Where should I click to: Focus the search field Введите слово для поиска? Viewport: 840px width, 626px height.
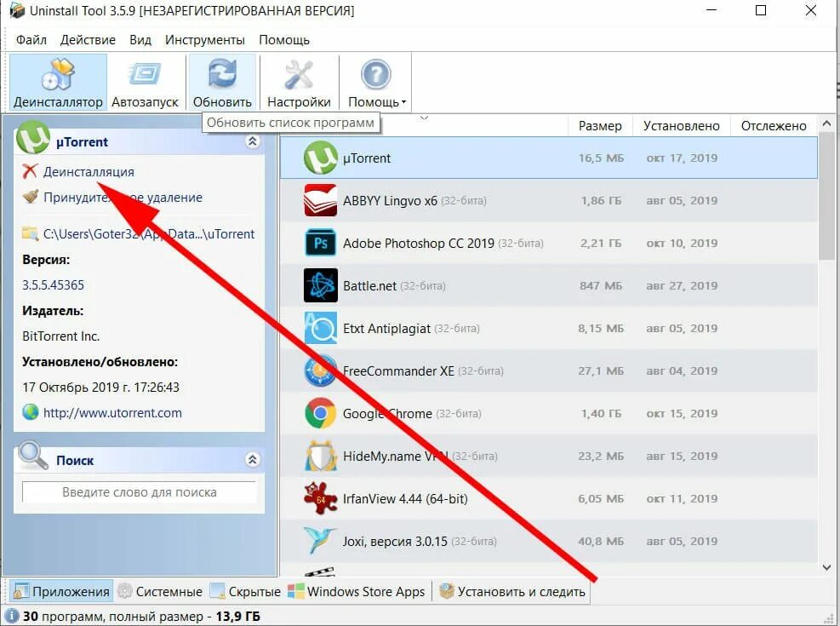click(140, 492)
